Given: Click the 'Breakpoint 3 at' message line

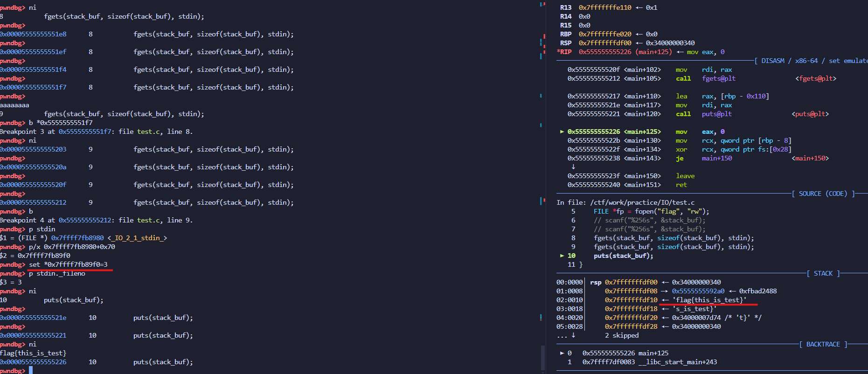Looking at the screenshot, I should 96,132.
